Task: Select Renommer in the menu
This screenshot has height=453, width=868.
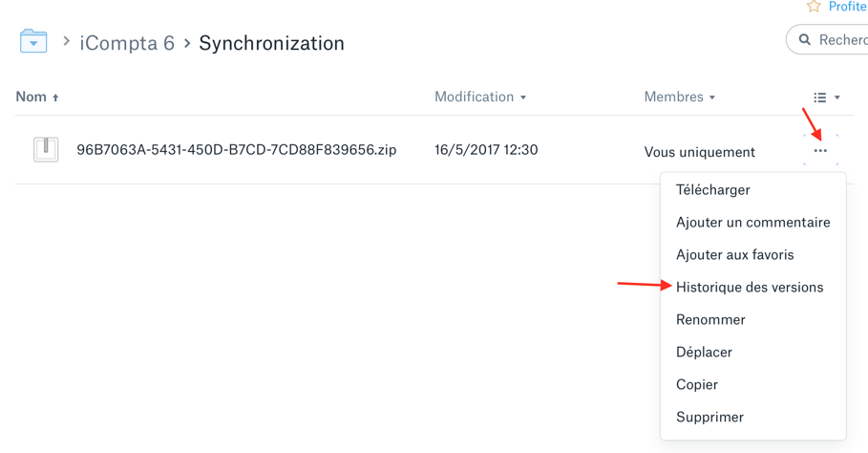Action: coord(710,319)
